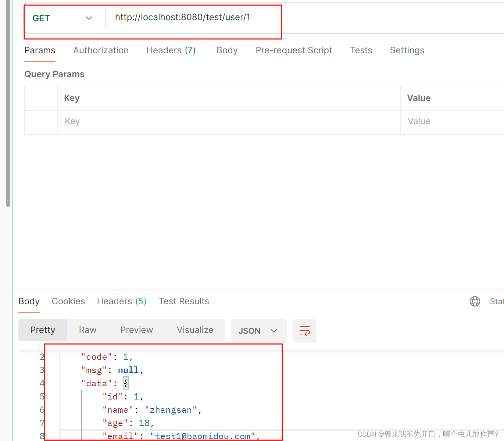The image size is (504, 441).
Task: View the response Cookies tab
Action: pyautogui.click(x=68, y=301)
